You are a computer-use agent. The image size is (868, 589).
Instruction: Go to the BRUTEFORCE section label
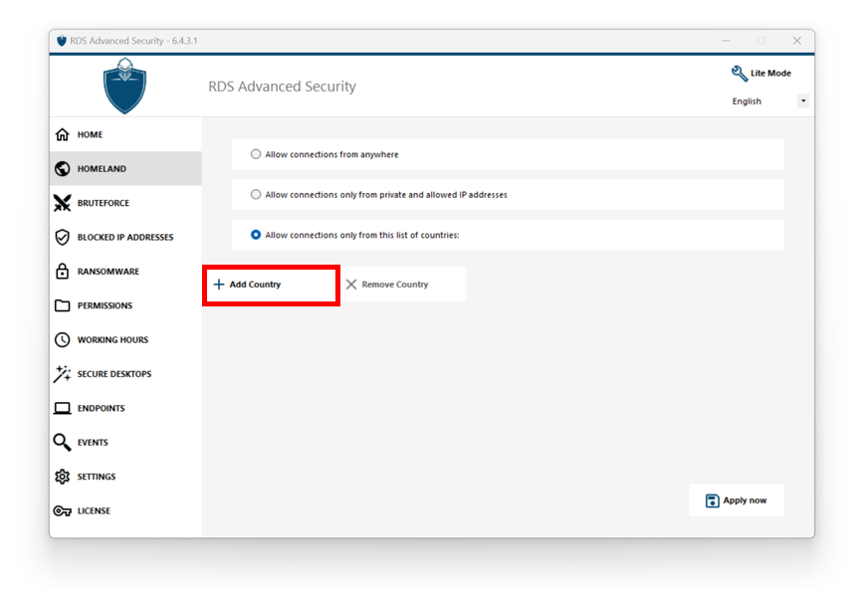[x=103, y=203]
